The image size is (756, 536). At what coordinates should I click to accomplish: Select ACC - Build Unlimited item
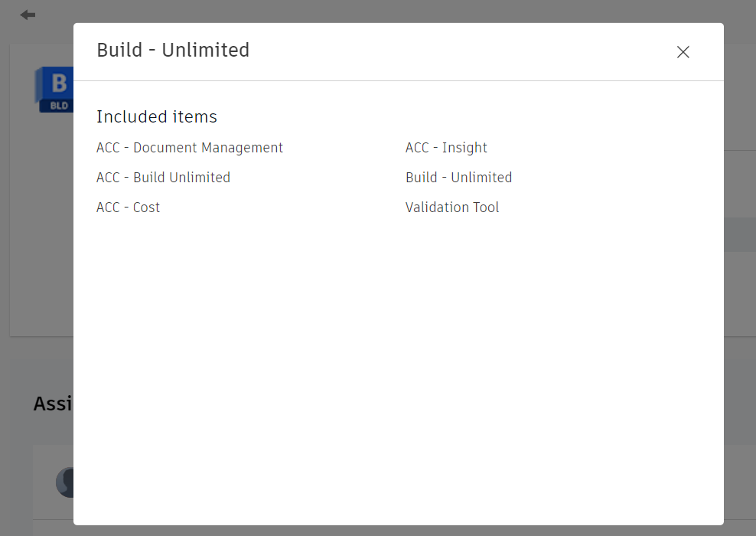click(x=163, y=178)
